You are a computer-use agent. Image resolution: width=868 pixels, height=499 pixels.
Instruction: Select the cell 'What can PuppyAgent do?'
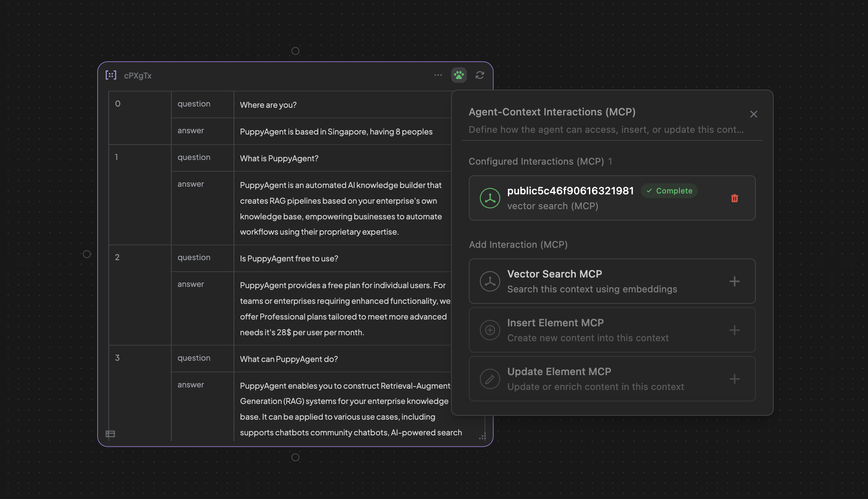289,359
